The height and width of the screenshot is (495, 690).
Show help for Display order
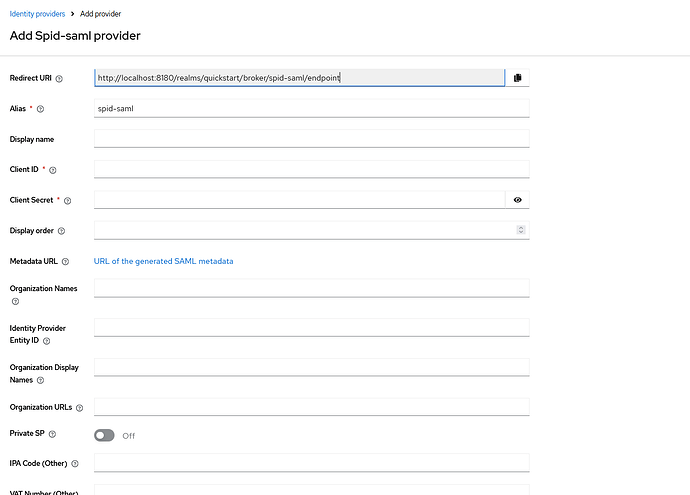[62, 231]
